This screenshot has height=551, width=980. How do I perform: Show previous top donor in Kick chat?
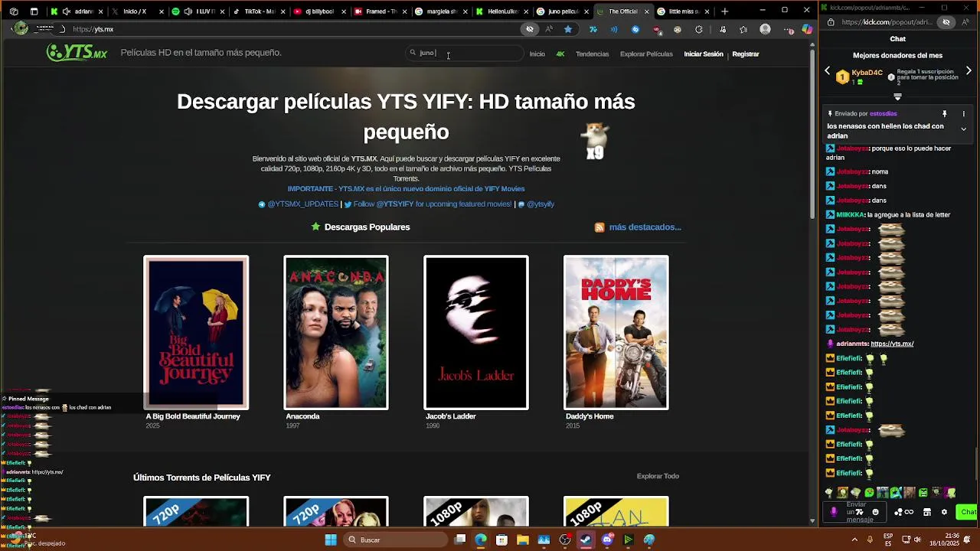(x=827, y=71)
